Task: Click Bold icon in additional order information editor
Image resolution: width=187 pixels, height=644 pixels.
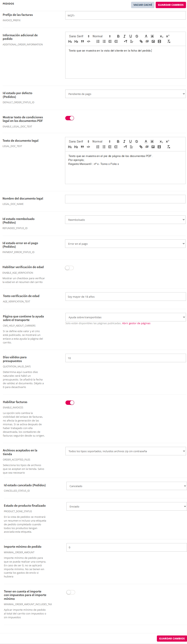Action: tap(118, 36)
